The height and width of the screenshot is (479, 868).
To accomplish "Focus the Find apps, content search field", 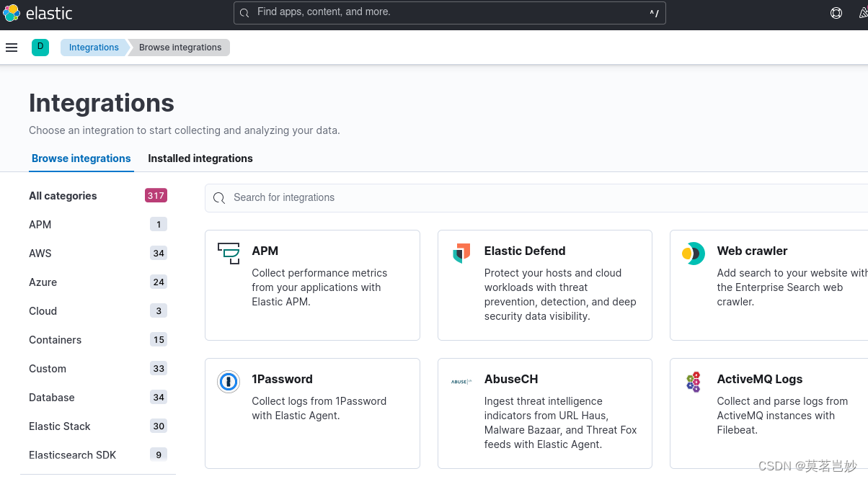I will click(x=450, y=13).
